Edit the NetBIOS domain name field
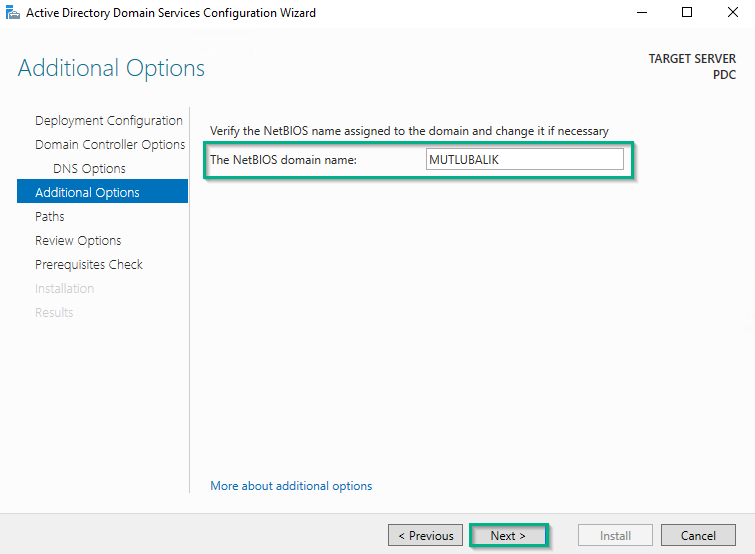755x554 pixels. click(x=524, y=159)
